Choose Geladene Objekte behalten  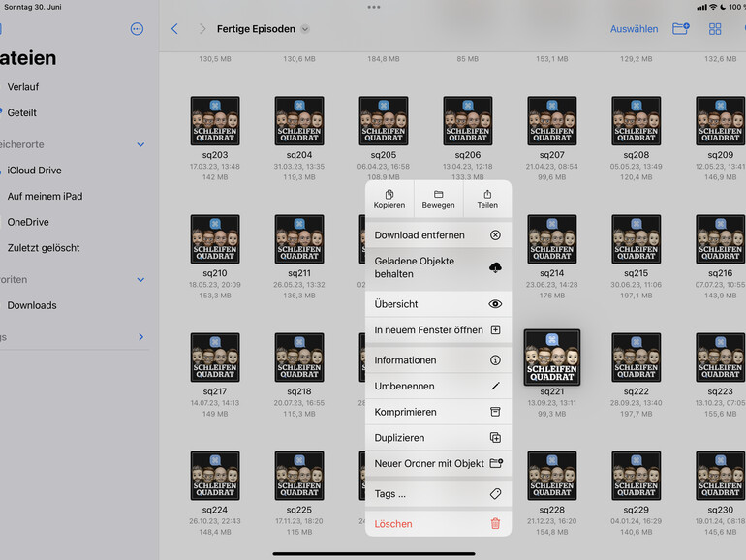tap(438, 268)
